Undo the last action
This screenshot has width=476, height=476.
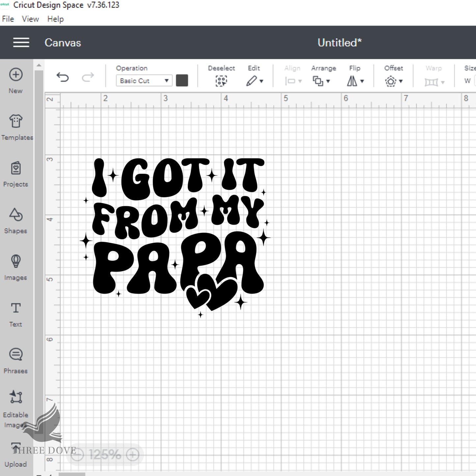click(63, 77)
